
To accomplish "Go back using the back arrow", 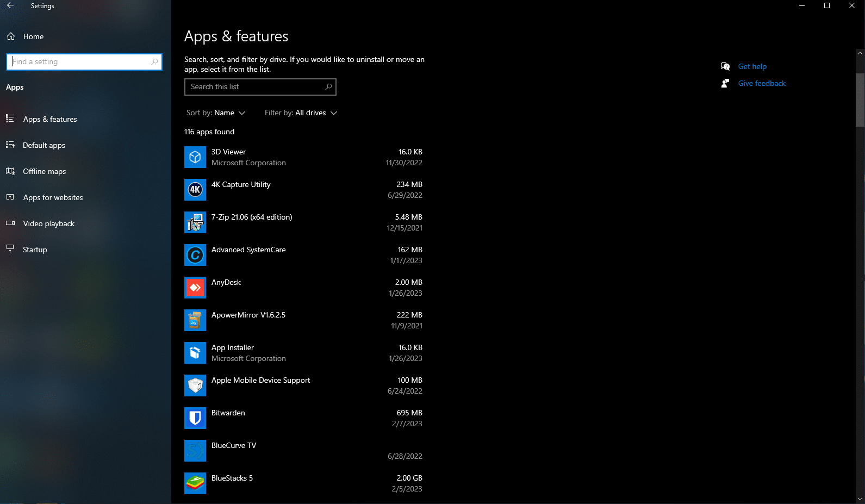I will (10, 5).
